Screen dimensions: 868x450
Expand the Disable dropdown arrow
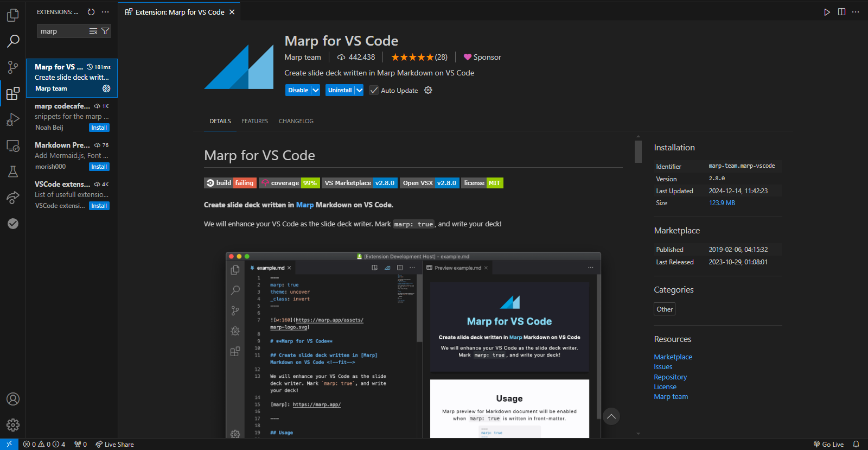[x=316, y=90]
